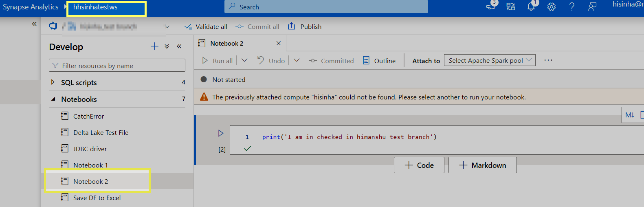This screenshot has height=207, width=644.
Task: Collapse the left navigation rail
Action: pyautogui.click(x=34, y=24)
